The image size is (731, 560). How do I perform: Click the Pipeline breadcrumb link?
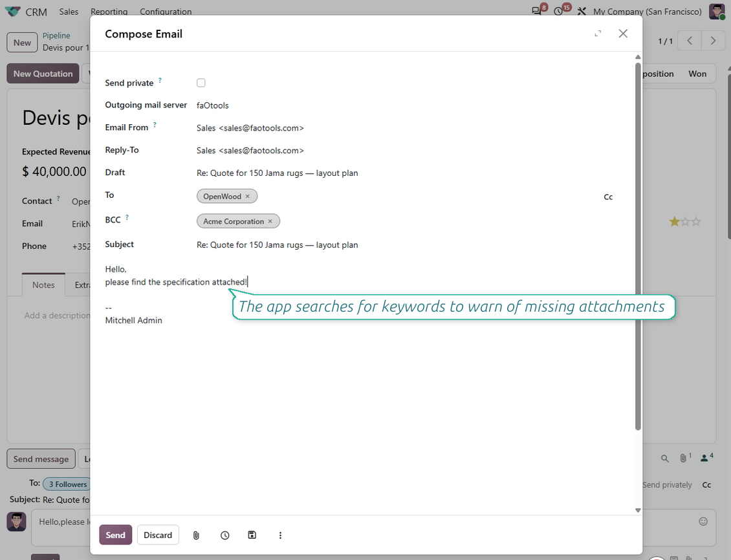[x=56, y=36]
